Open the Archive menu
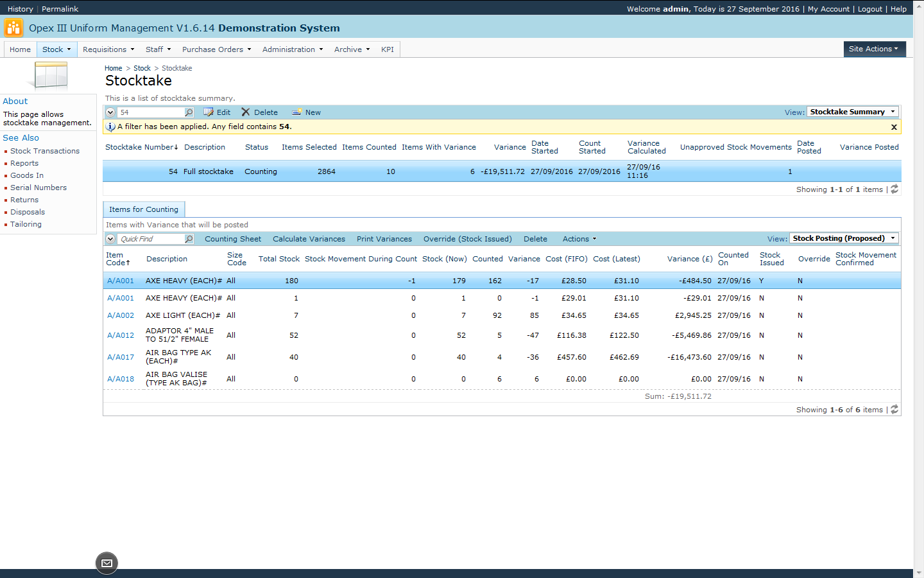The image size is (924, 578). tap(352, 49)
